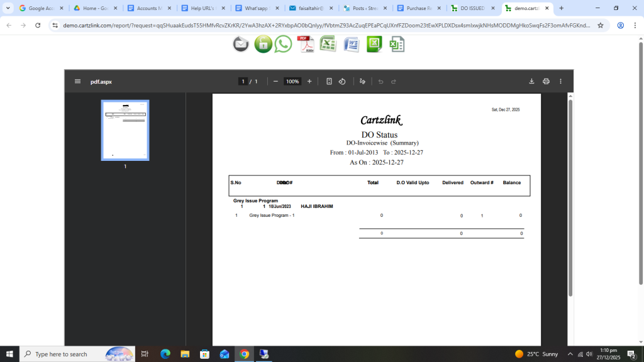Image resolution: width=644 pixels, height=362 pixels.
Task: Click the email envelope export icon
Action: click(241, 44)
